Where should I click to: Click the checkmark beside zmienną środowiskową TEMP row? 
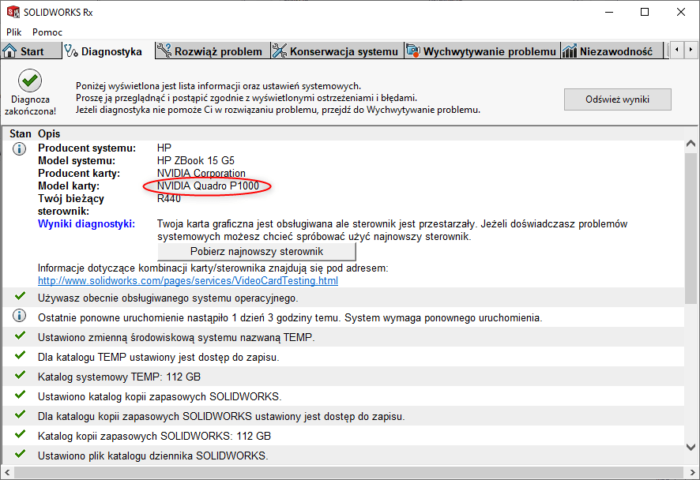(20, 335)
